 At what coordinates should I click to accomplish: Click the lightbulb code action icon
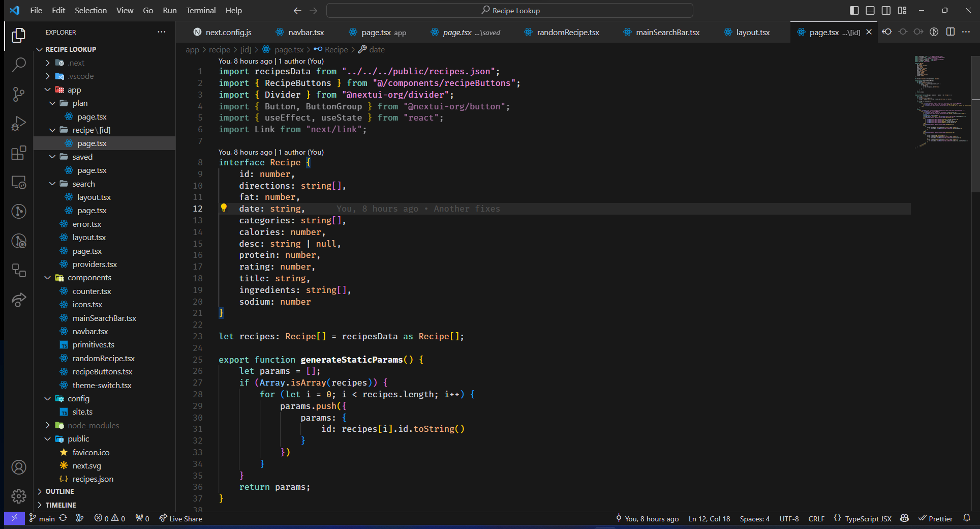pos(224,208)
